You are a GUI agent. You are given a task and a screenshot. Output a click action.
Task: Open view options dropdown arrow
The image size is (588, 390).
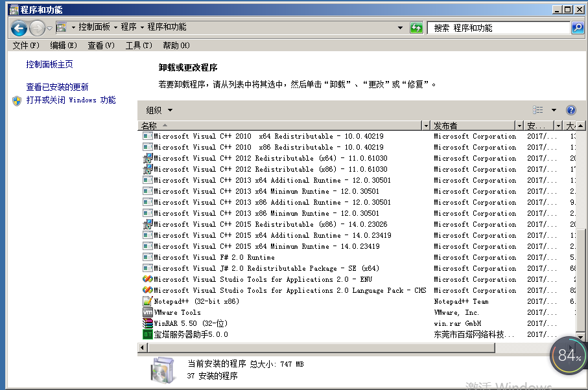tap(554, 110)
